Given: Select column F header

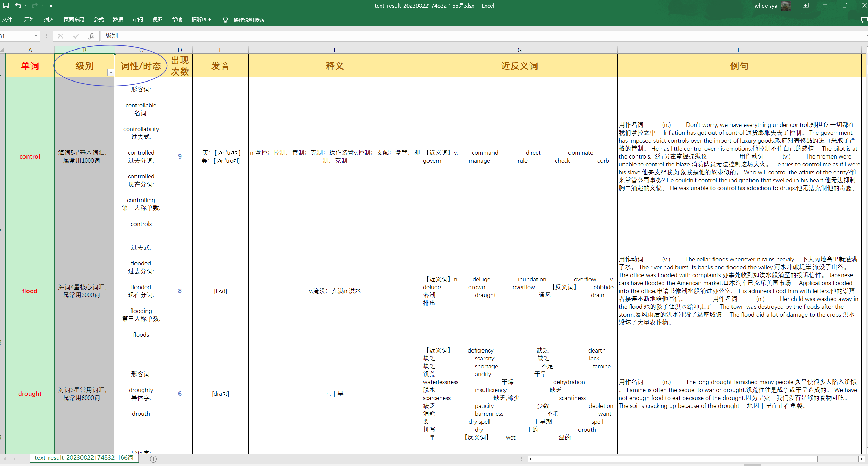Looking at the screenshot, I should pos(335,50).
